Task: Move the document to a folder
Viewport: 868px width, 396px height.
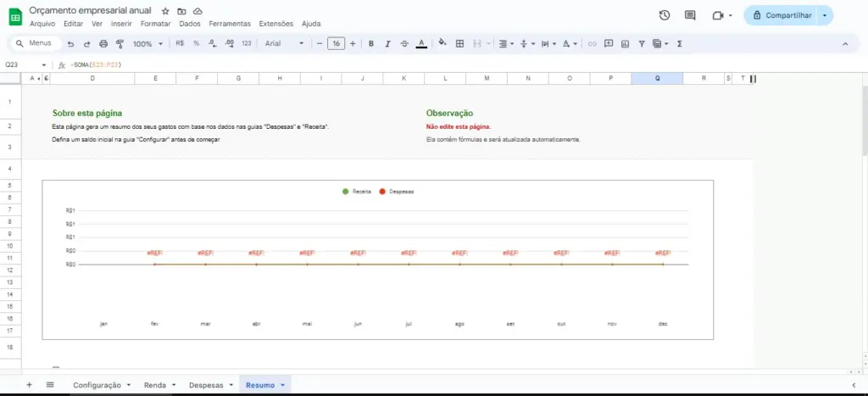Action: pos(181,11)
